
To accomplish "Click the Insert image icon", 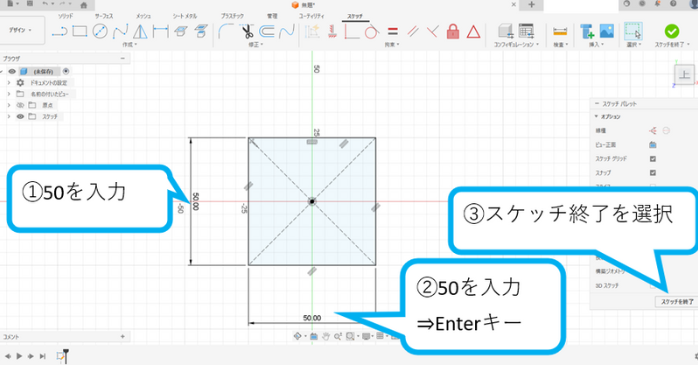I will click(x=607, y=31).
